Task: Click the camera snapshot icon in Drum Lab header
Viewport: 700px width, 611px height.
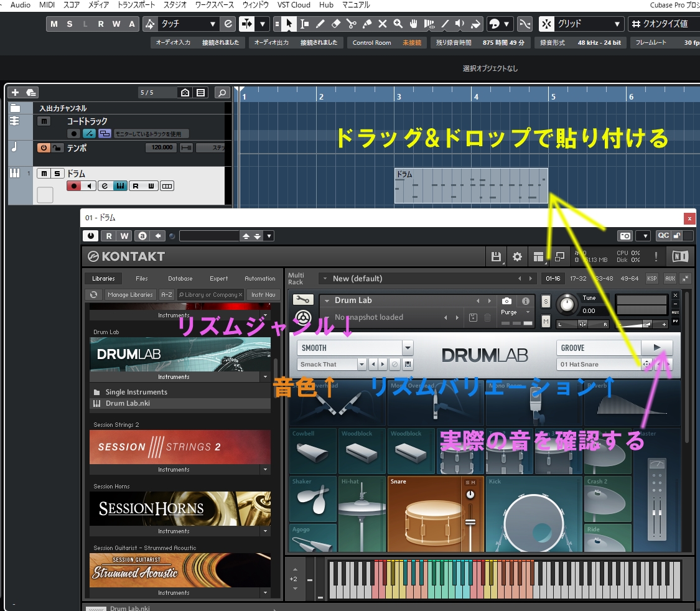Action: pos(506,300)
